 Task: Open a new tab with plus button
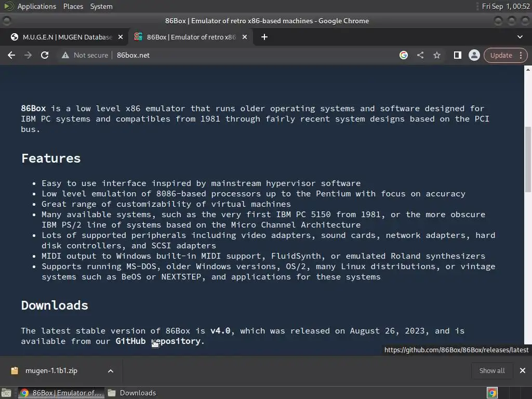pos(264,37)
